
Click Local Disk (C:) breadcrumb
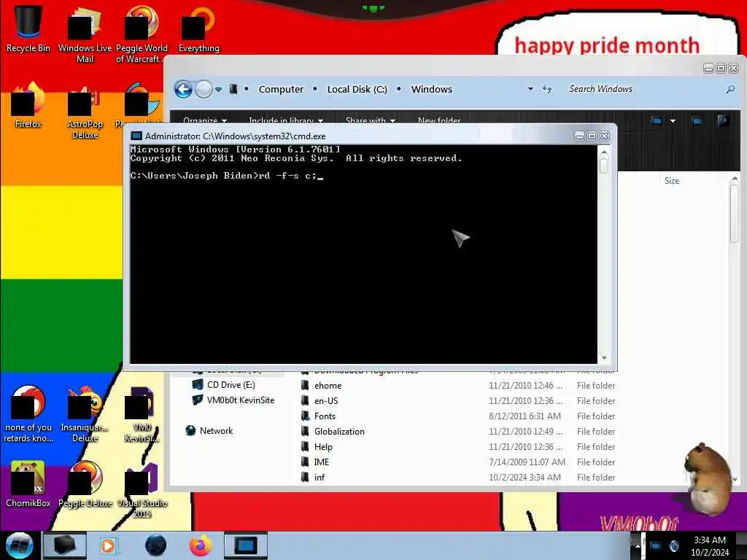[357, 89]
